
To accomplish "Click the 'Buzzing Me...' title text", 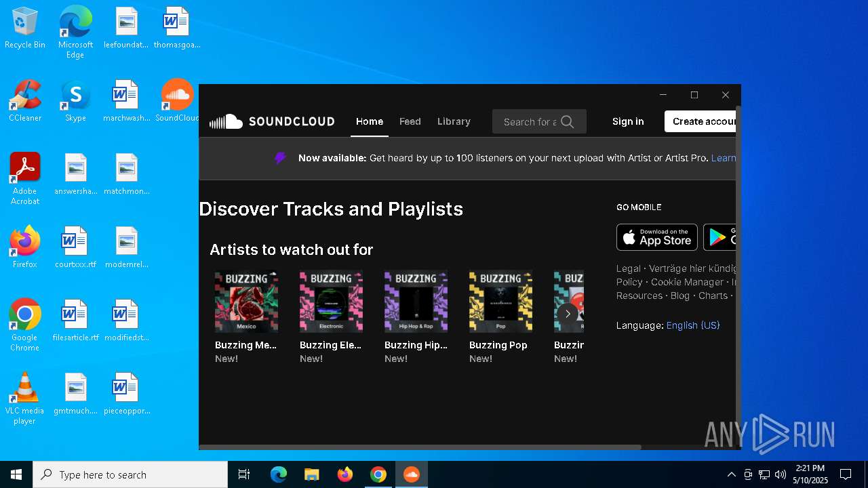I will pos(246,345).
